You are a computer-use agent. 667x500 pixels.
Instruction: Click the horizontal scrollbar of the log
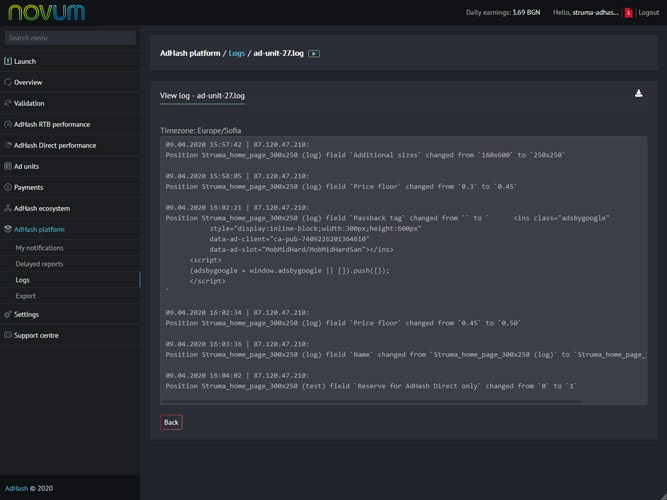pos(371,401)
